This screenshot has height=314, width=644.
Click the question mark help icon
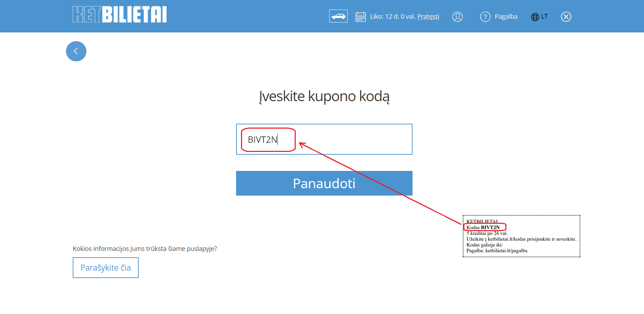point(485,17)
